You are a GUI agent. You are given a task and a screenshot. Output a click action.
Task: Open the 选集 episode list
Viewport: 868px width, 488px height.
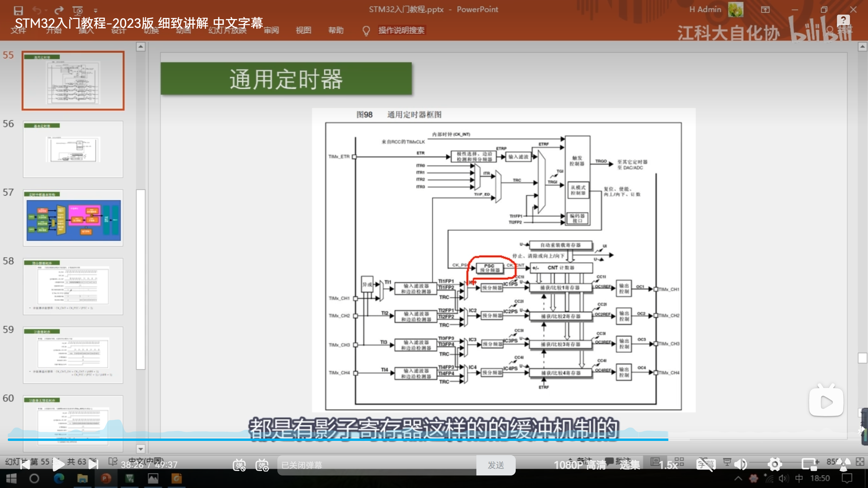pyautogui.click(x=630, y=465)
